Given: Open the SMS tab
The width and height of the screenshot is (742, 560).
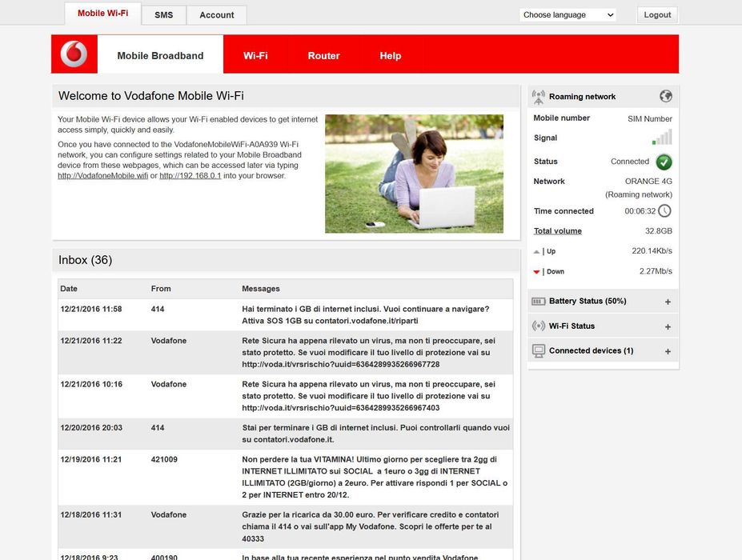Looking at the screenshot, I should pyautogui.click(x=164, y=14).
